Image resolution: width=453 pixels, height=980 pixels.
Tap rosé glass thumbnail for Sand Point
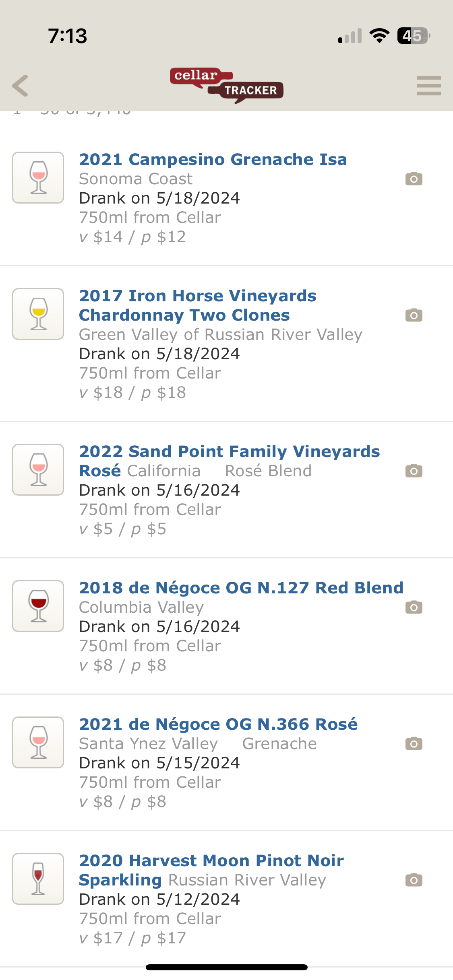click(x=38, y=469)
